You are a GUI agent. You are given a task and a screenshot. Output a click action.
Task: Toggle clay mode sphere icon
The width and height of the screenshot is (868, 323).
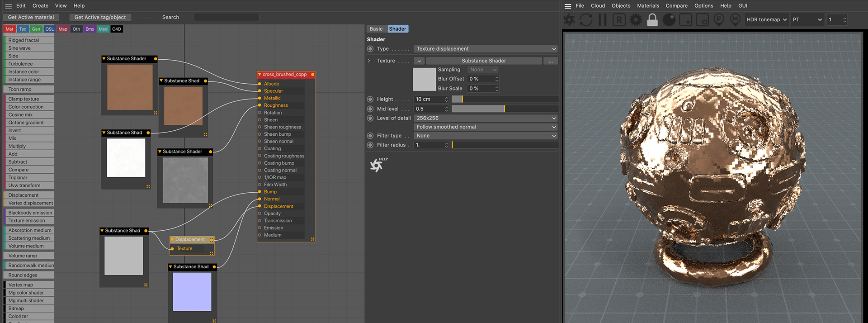pos(669,20)
